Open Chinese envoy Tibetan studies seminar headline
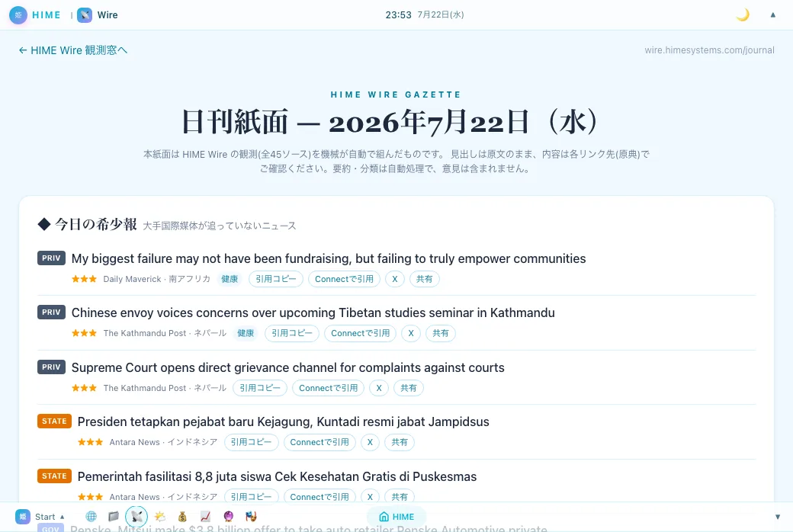 tap(313, 312)
